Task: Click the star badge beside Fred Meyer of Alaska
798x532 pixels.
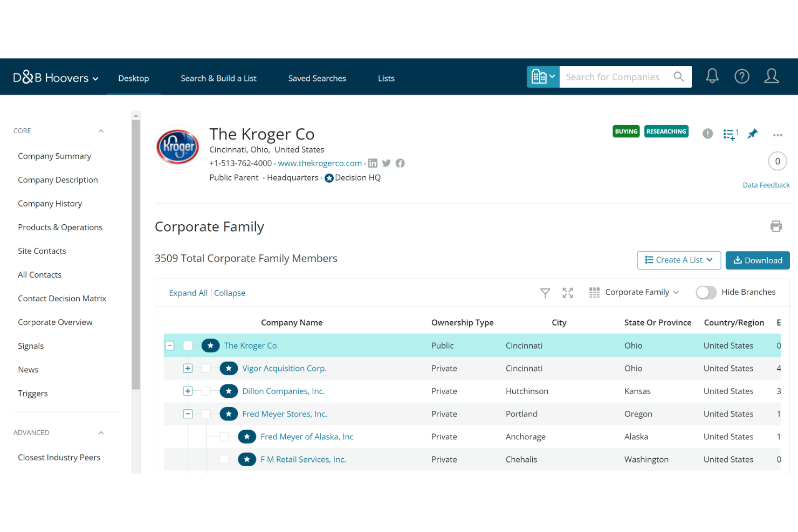Action: click(247, 437)
